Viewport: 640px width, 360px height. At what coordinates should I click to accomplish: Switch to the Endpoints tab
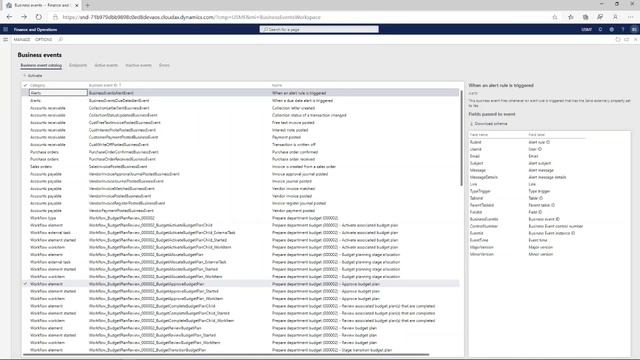point(78,65)
